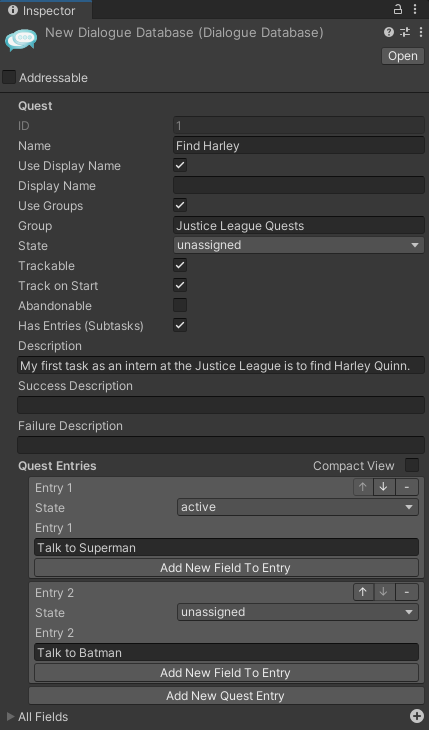Click Add New Field To Entry under Entry 2
The height and width of the screenshot is (730, 429).
point(226,673)
